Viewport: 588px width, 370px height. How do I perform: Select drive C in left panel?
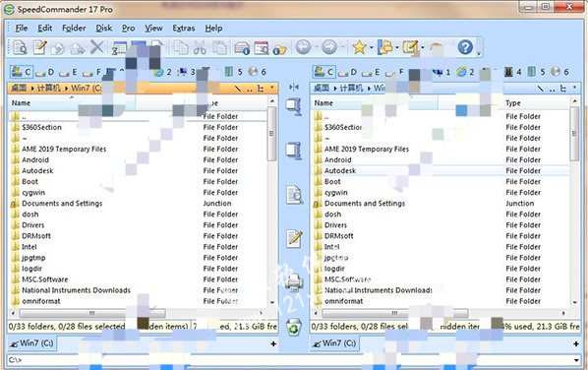pyautogui.click(x=22, y=72)
